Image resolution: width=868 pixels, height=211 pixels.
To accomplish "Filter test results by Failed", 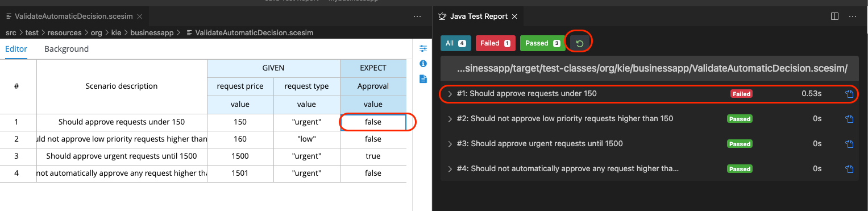I will (495, 43).
